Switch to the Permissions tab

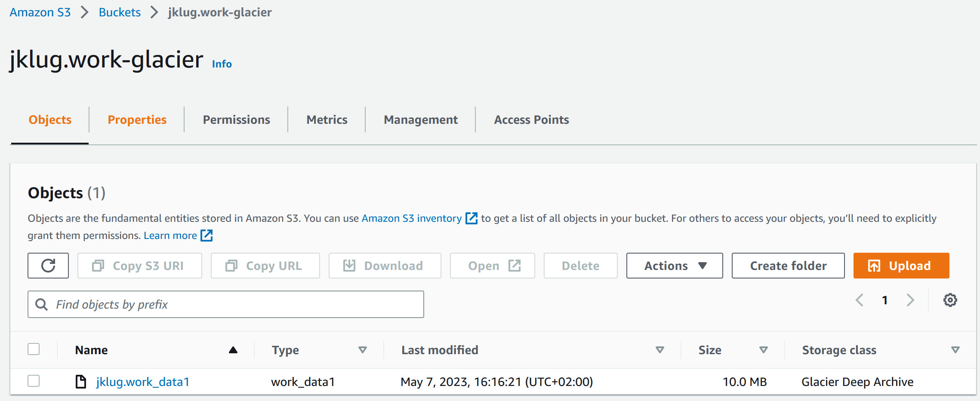click(236, 120)
